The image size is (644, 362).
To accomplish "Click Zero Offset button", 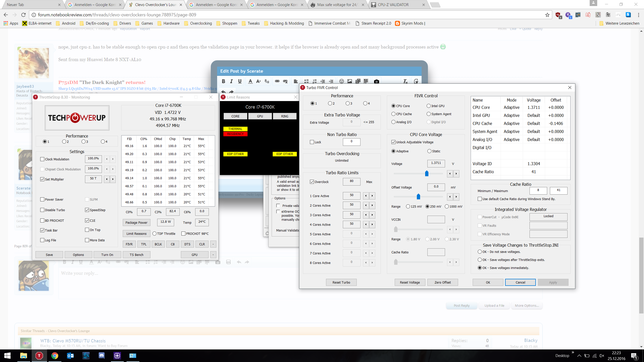I will [442, 282].
